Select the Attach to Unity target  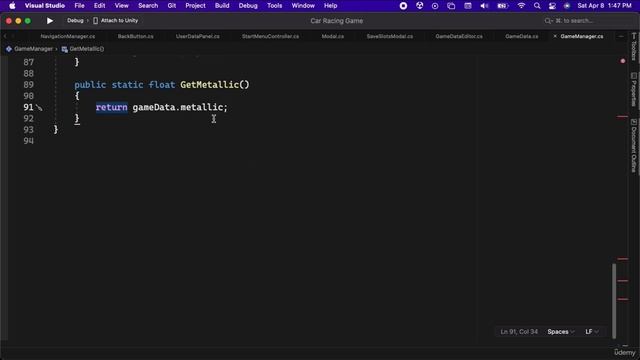(x=116, y=20)
